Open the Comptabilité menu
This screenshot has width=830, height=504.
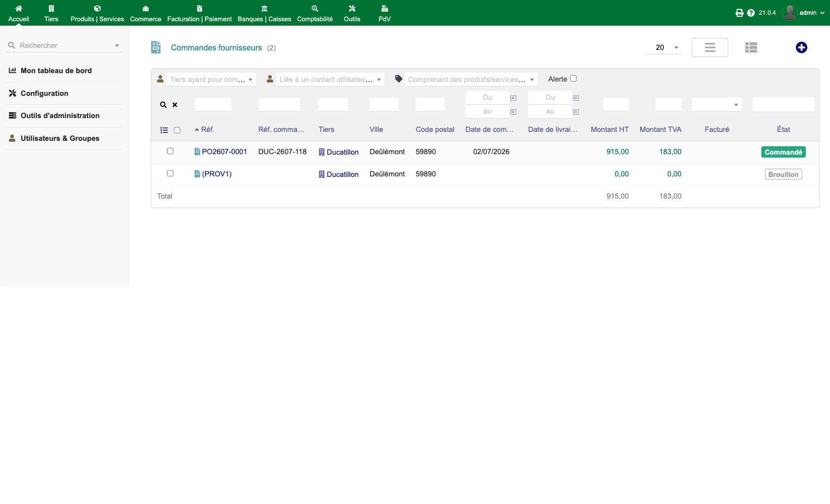point(315,13)
